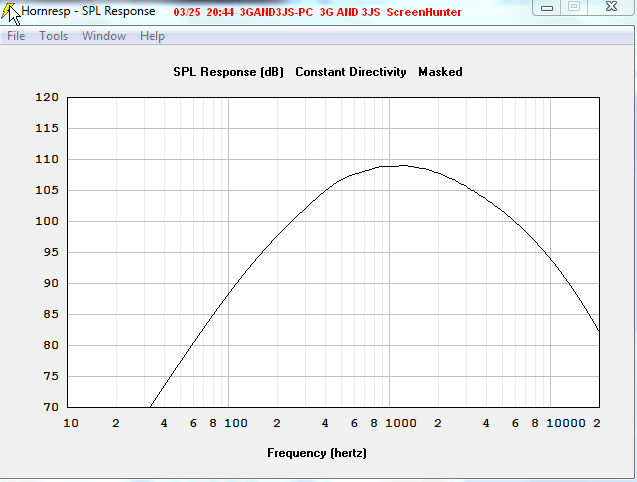The image size is (637, 482).
Task: Click the 75 dB y-axis value
Action: click(51, 376)
